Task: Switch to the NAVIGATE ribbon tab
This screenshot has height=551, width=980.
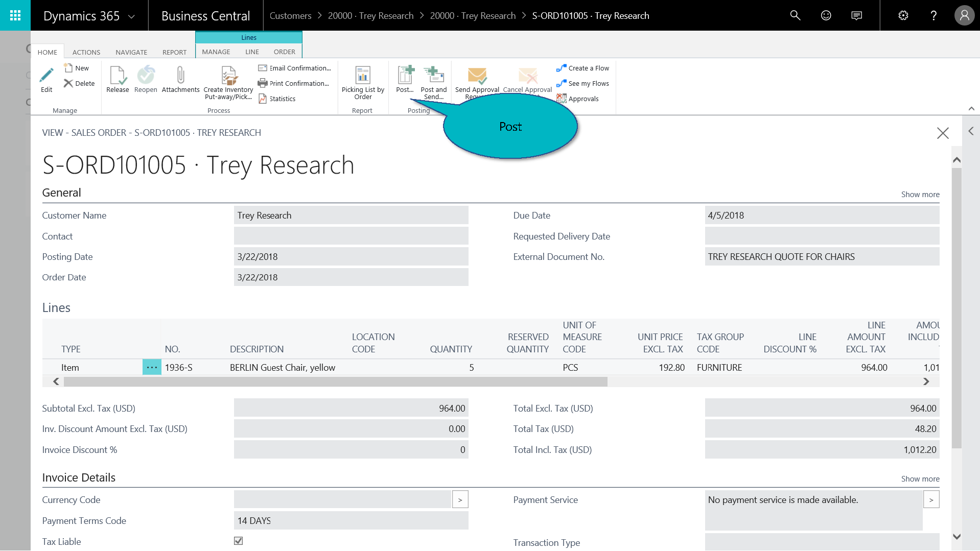Action: (x=131, y=52)
